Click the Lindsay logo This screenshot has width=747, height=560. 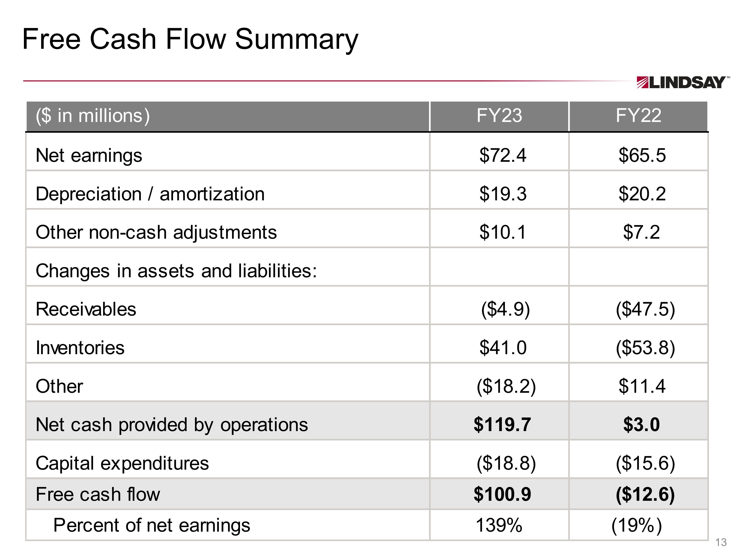[683, 82]
